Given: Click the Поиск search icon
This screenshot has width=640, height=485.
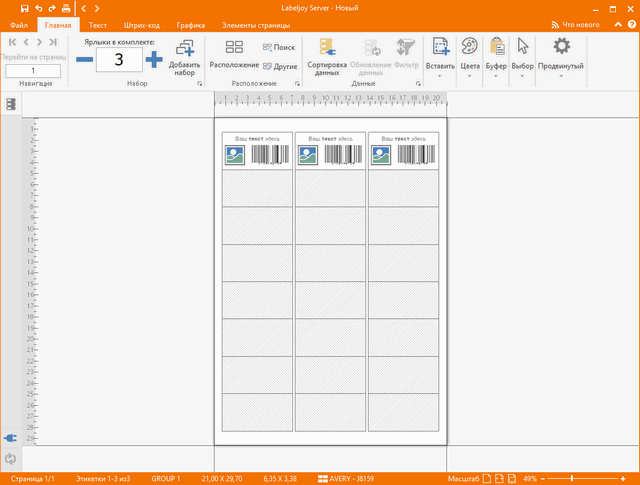Looking at the screenshot, I should pyautogui.click(x=266, y=48).
